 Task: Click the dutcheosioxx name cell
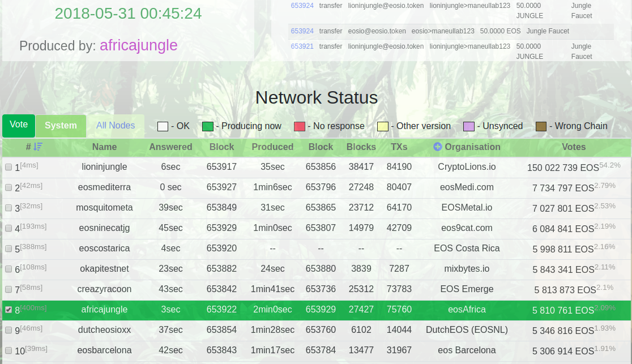click(104, 329)
